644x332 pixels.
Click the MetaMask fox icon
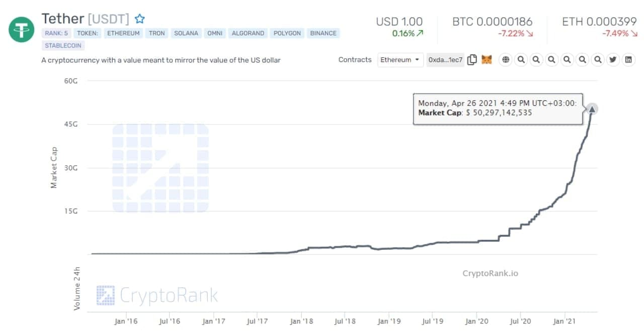(x=487, y=60)
